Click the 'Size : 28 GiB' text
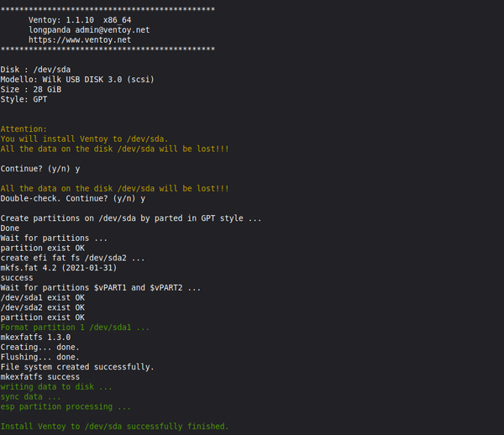 click(x=30, y=89)
